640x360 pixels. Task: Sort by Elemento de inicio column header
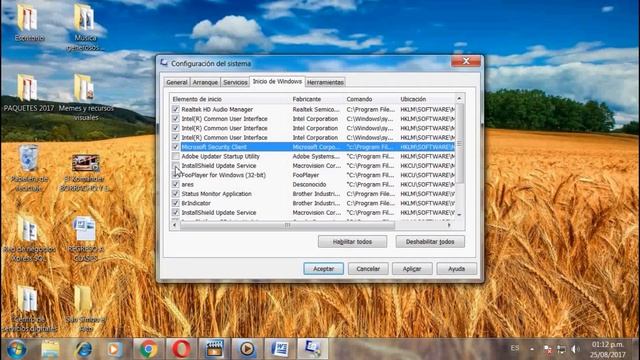pos(230,99)
